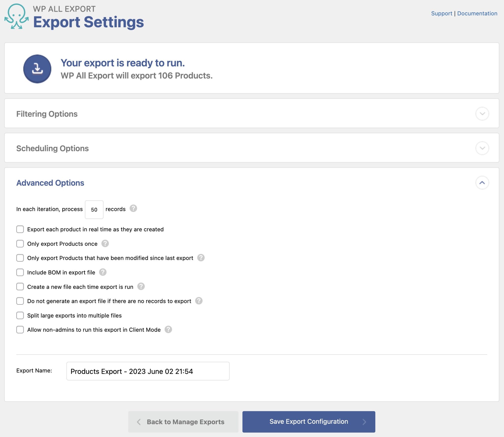This screenshot has width=504, height=437.
Task: Click the records per iteration value box
Action: 94,209
